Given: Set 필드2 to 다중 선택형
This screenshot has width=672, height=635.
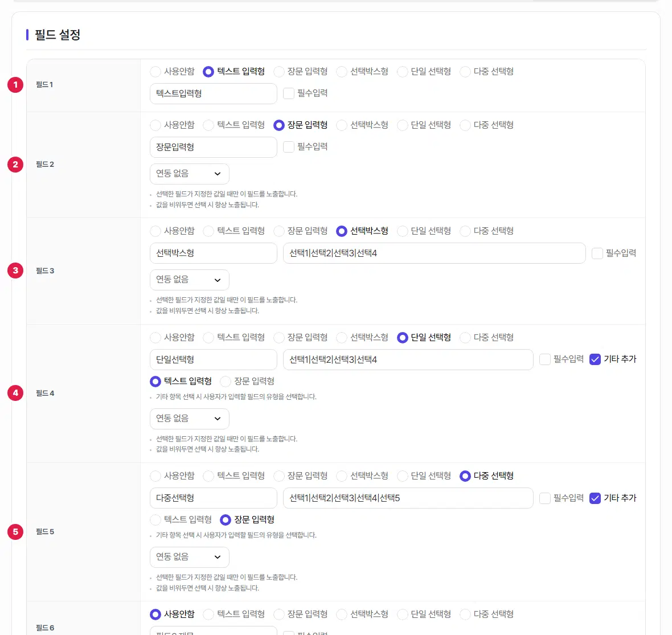Looking at the screenshot, I should pyautogui.click(x=465, y=125).
